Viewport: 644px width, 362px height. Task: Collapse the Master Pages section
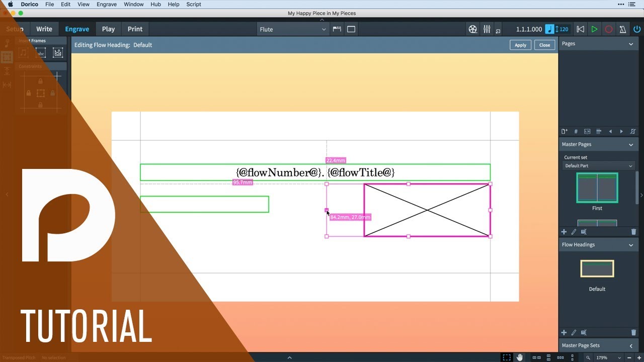[x=631, y=144]
